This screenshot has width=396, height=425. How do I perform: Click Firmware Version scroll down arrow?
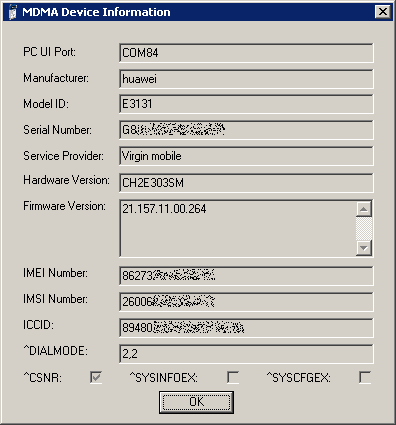coord(364,248)
